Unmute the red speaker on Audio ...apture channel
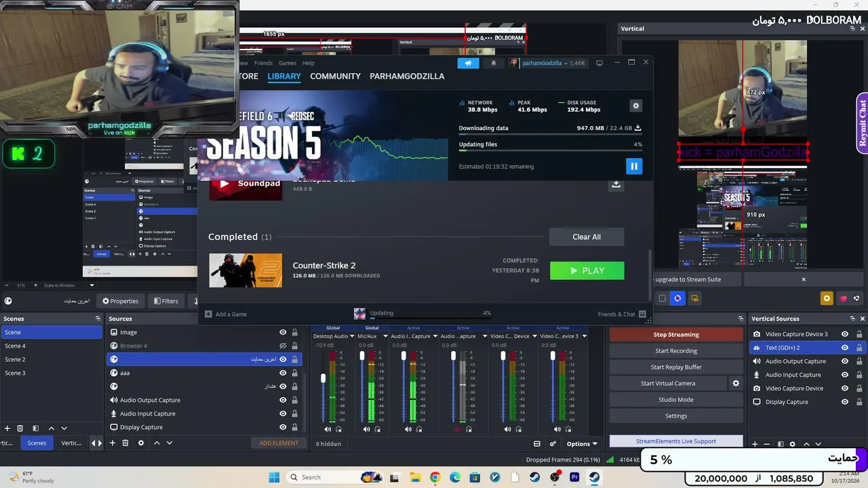This screenshot has height=488, width=868. coord(458,429)
